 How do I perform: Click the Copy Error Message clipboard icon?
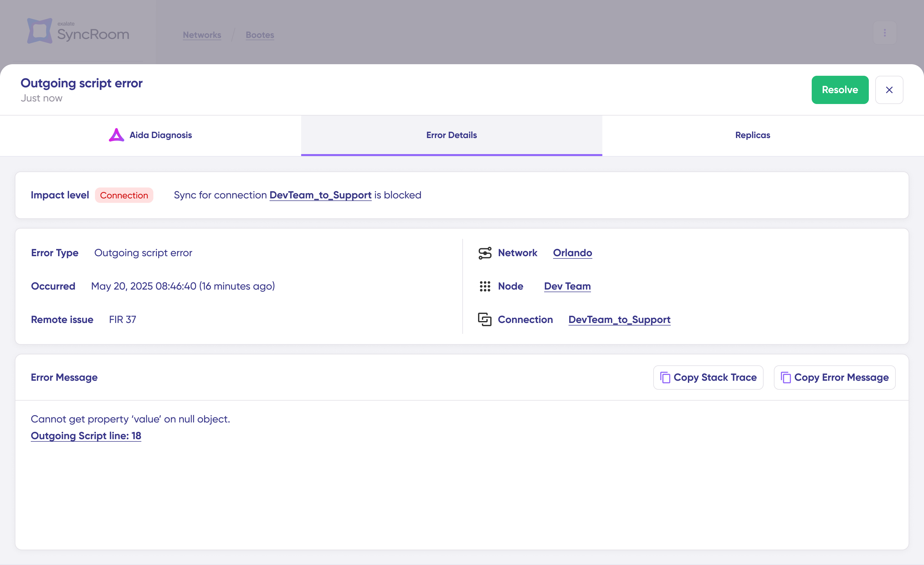pos(785,378)
